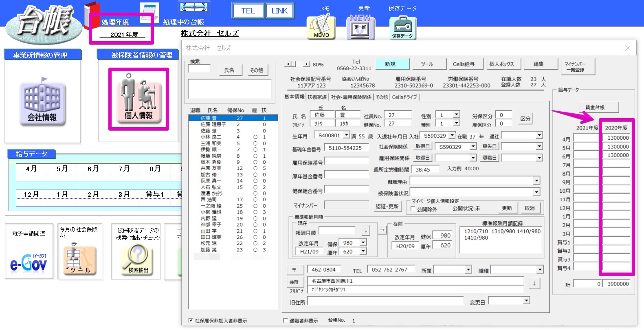Open the 健保 980 grade dropdown

coord(363,242)
